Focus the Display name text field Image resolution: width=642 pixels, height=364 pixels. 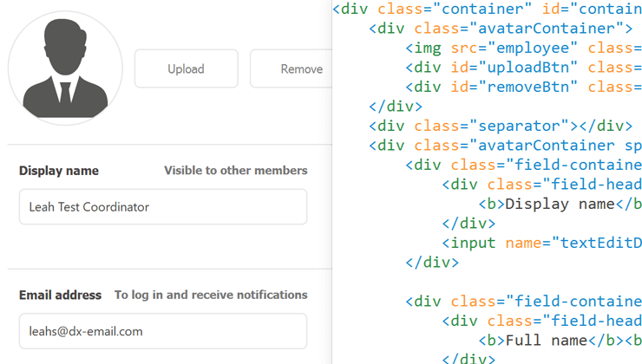pyautogui.click(x=162, y=207)
